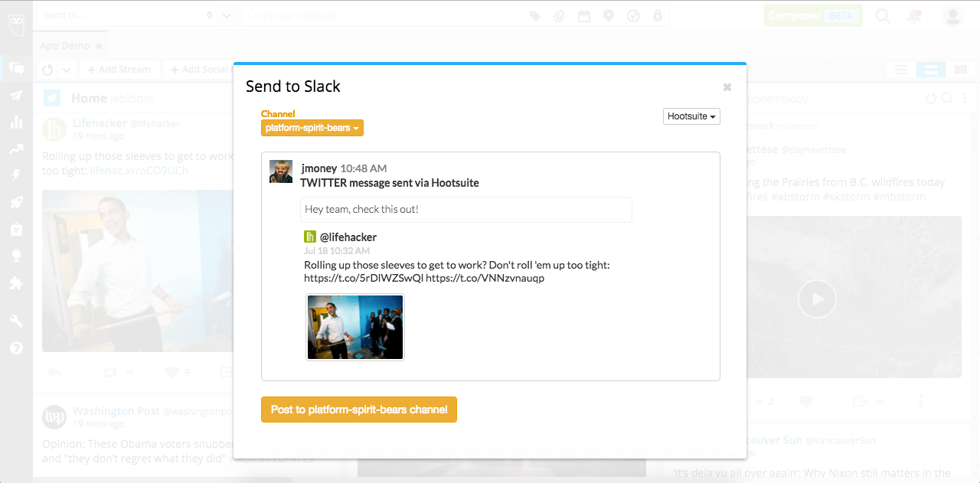Click @lifehacker handle in preview
Screen dimensions: 980x483
(x=348, y=237)
